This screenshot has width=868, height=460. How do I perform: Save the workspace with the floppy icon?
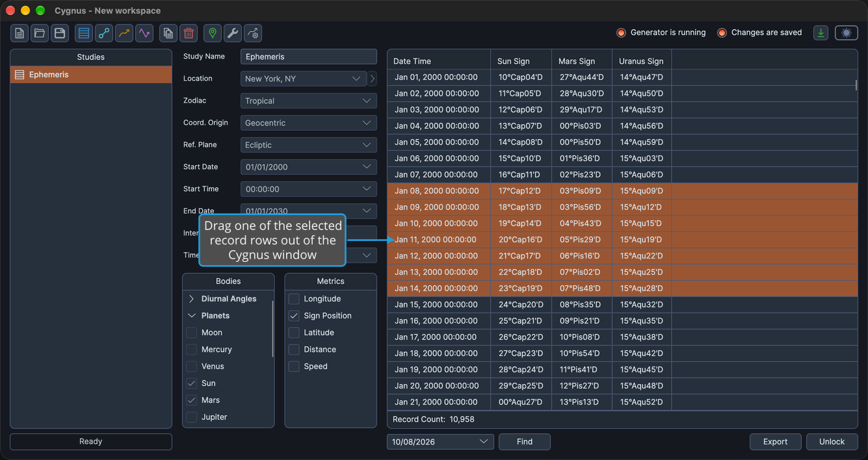pos(60,33)
